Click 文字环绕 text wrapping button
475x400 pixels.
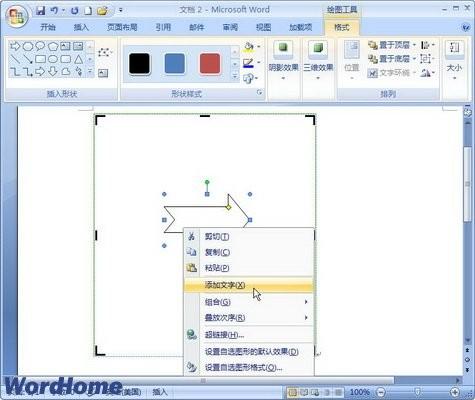tap(392, 73)
